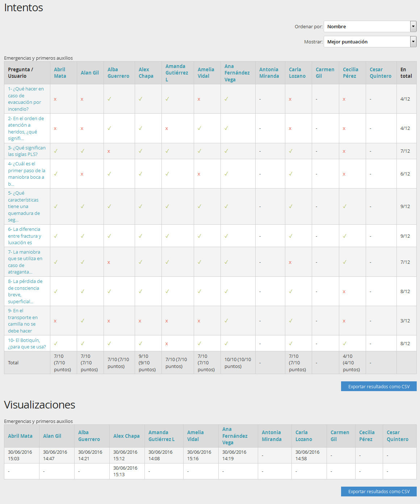Open the 'Ordenar por' Nombre dropdown

370,26
